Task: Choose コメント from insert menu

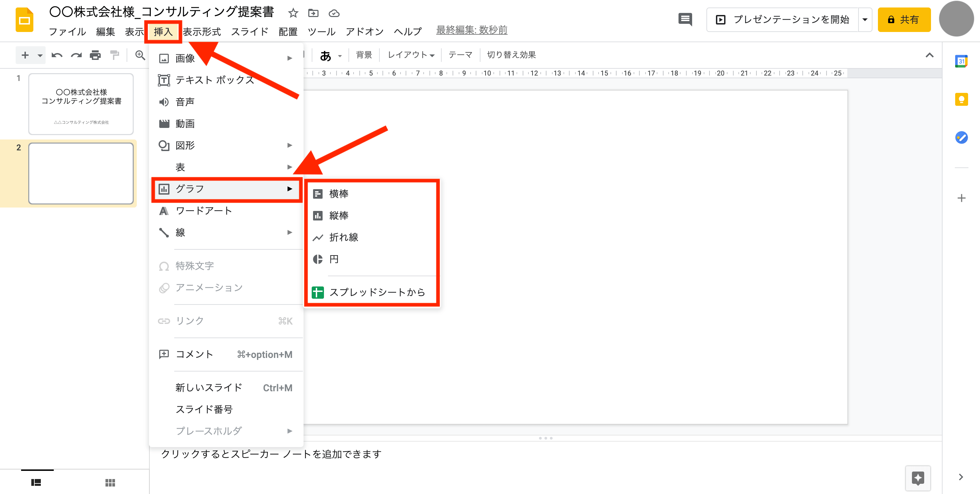Action: coord(226,355)
